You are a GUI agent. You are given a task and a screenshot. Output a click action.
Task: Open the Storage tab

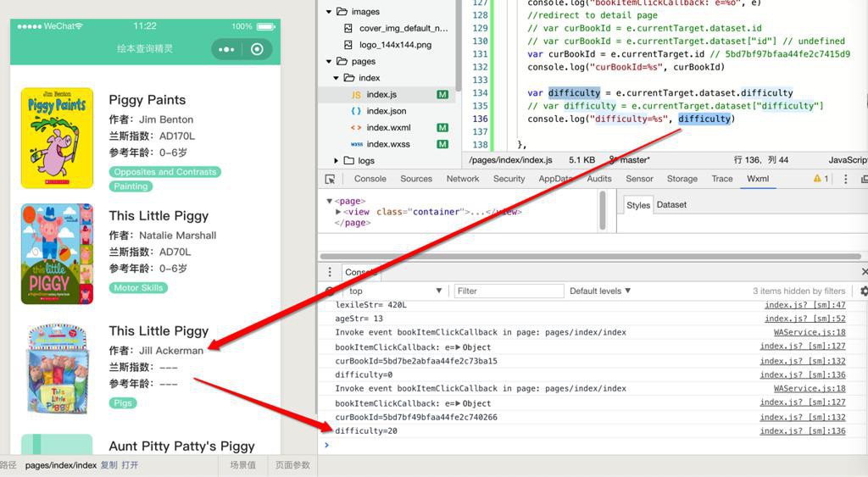point(682,179)
